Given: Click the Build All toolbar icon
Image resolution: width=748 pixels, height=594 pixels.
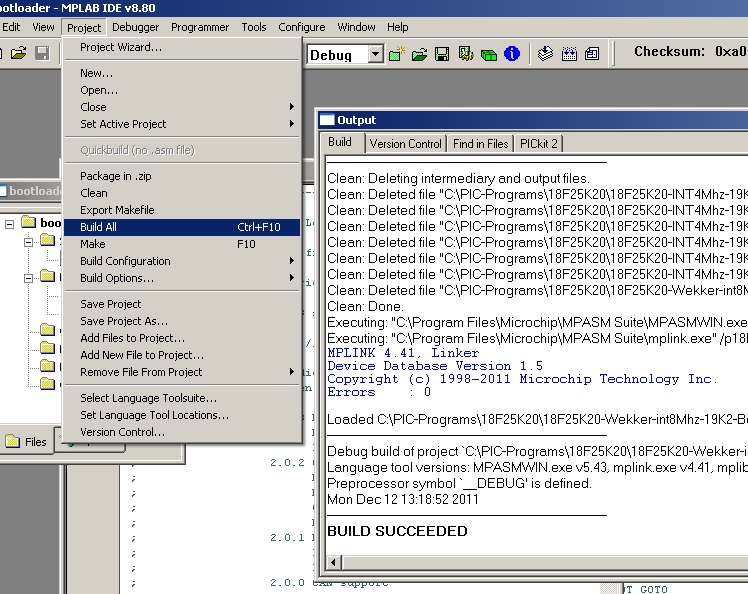Looking at the screenshot, I should pos(569,53).
